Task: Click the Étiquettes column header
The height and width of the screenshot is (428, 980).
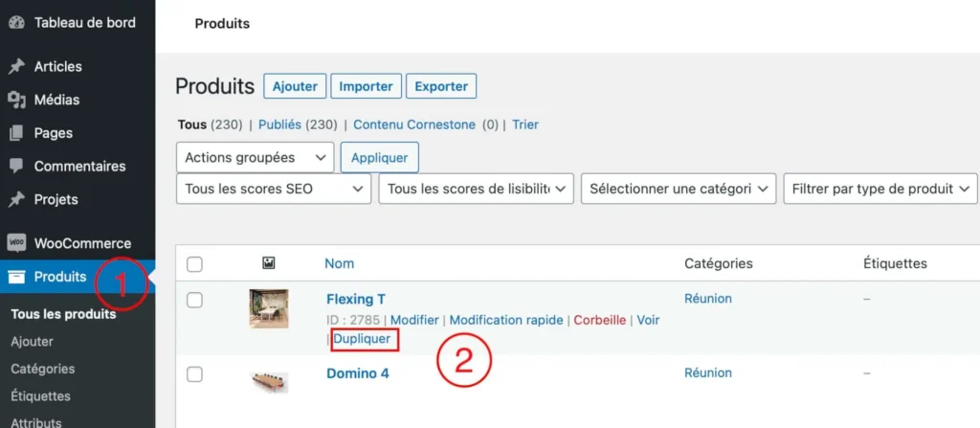Action: pyautogui.click(x=895, y=263)
